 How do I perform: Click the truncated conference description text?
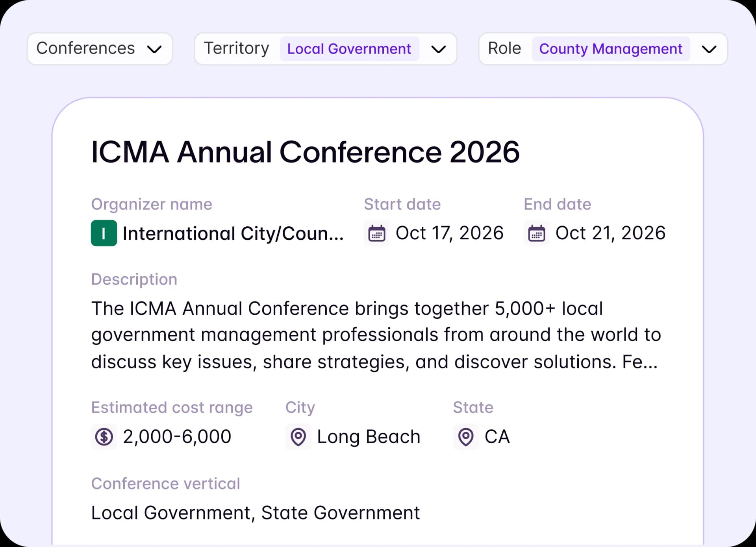click(376, 335)
